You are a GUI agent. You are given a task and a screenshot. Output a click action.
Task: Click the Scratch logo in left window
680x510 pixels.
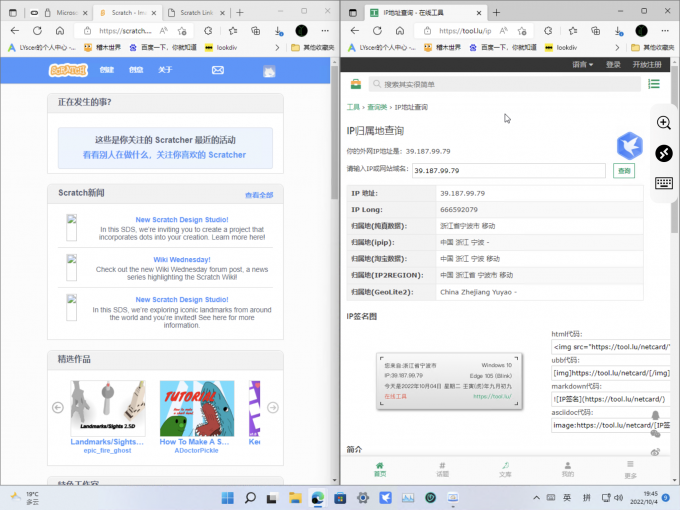click(x=68, y=70)
